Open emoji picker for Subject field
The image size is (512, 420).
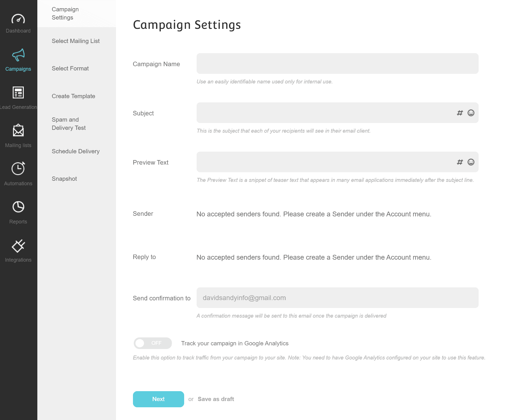point(471,113)
